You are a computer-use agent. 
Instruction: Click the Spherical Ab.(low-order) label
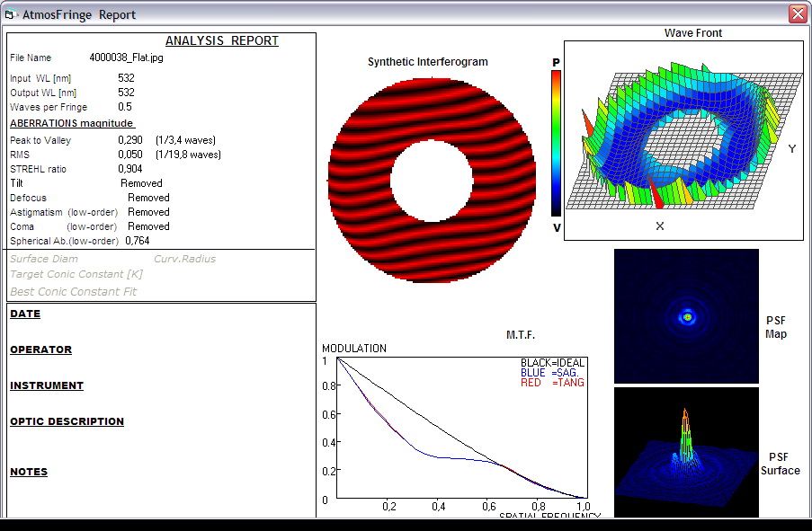[64, 241]
